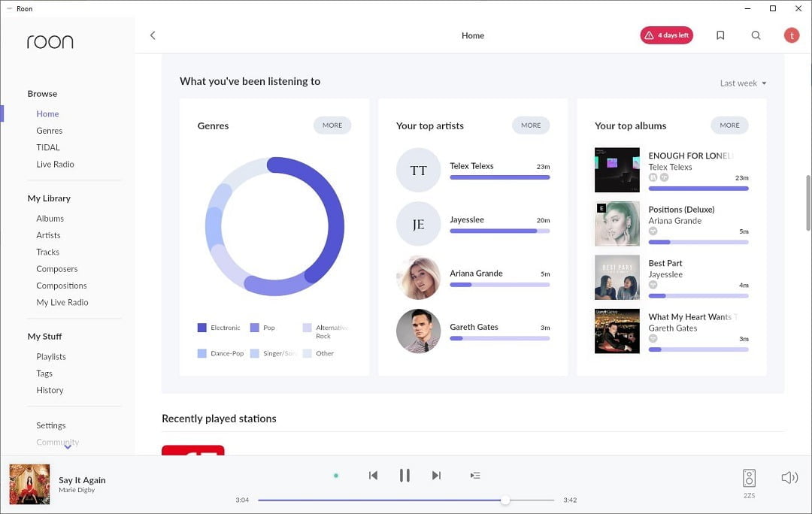Click the Other genre legend swatch
Viewport: 812px width, 514px height.
(x=307, y=353)
